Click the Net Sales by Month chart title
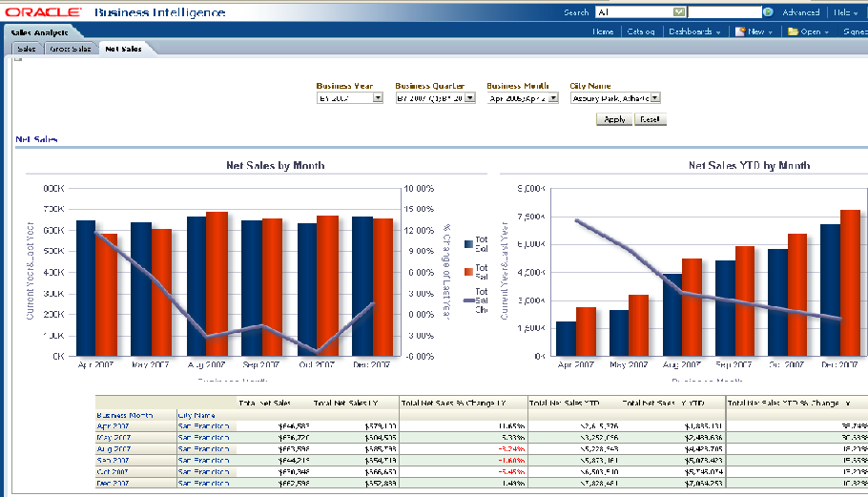The image size is (868, 497). coord(275,165)
